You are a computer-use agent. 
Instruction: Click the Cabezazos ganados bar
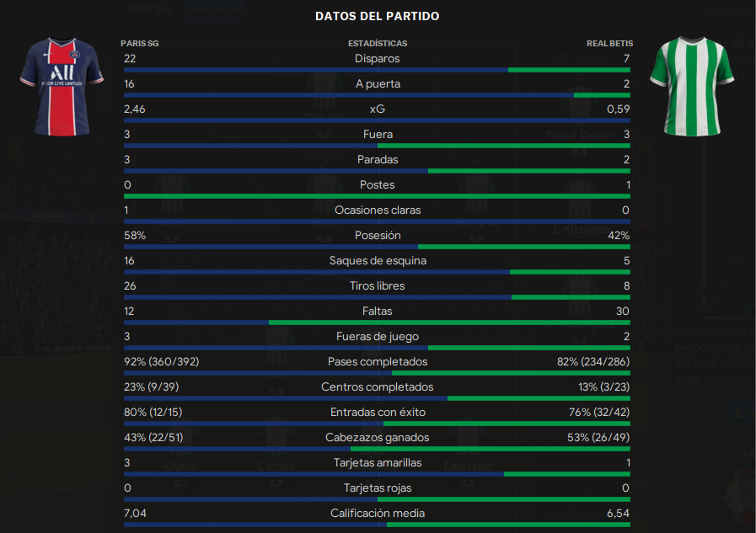[x=377, y=450]
